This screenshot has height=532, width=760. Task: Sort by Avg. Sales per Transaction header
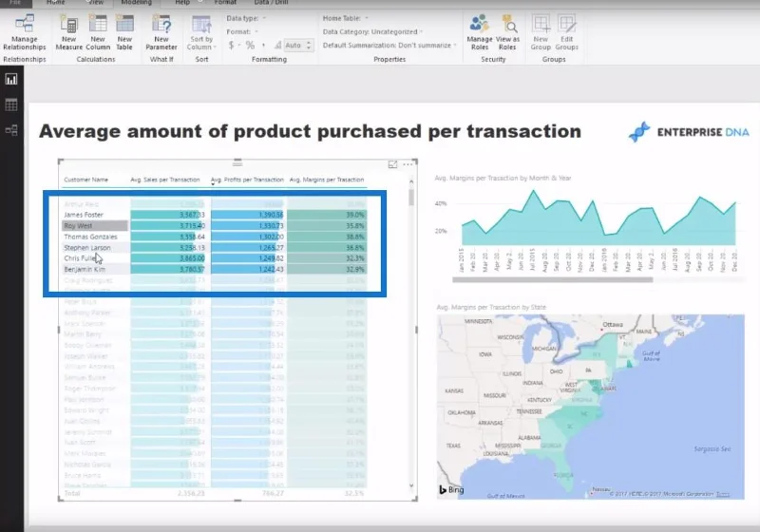click(x=164, y=180)
